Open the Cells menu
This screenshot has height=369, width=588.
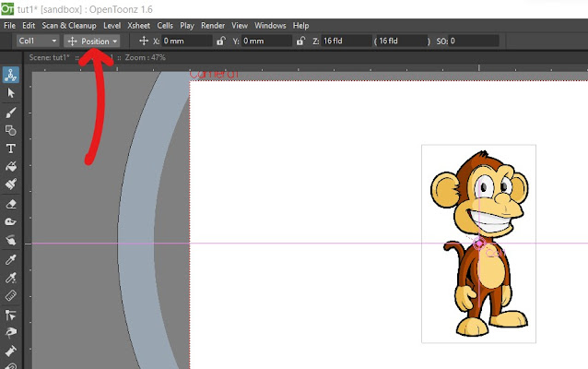165,26
